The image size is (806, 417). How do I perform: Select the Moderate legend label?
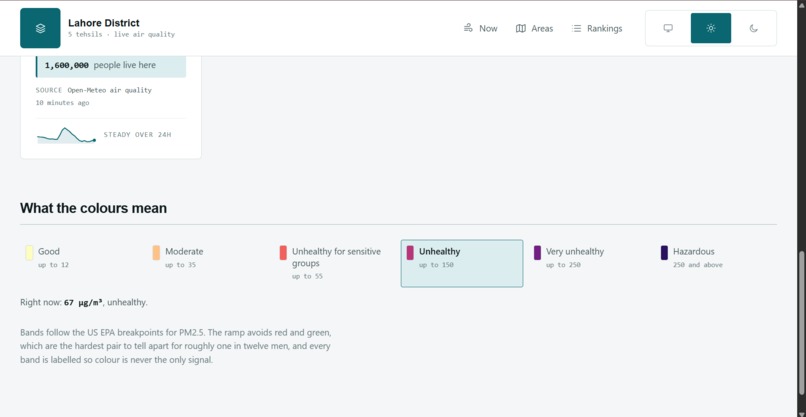pyautogui.click(x=184, y=251)
